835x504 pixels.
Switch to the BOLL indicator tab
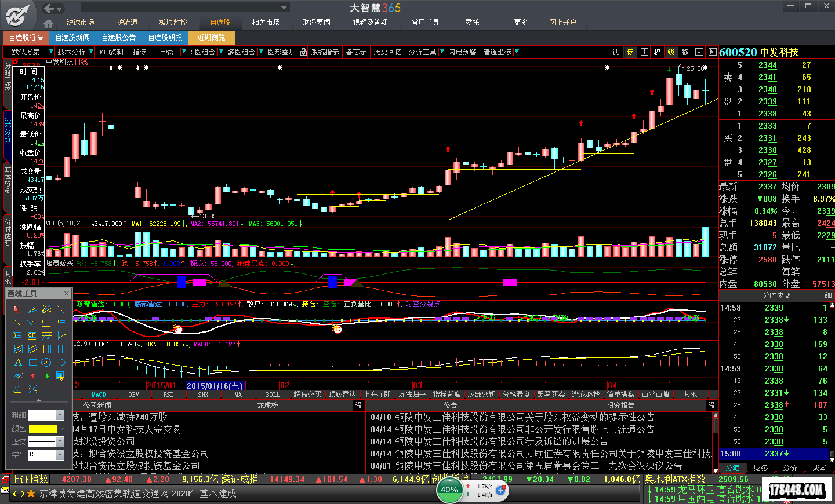[x=273, y=395]
